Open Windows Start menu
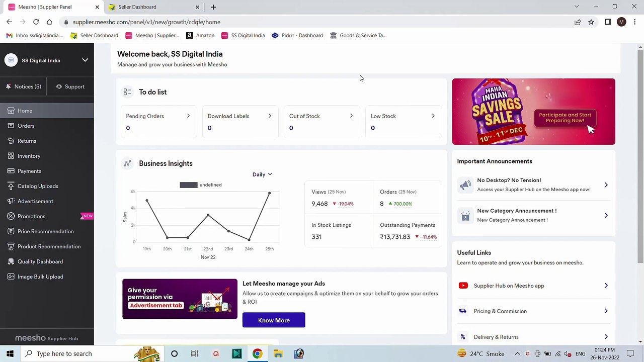The width and height of the screenshot is (644, 362). (x=10, y=353)
